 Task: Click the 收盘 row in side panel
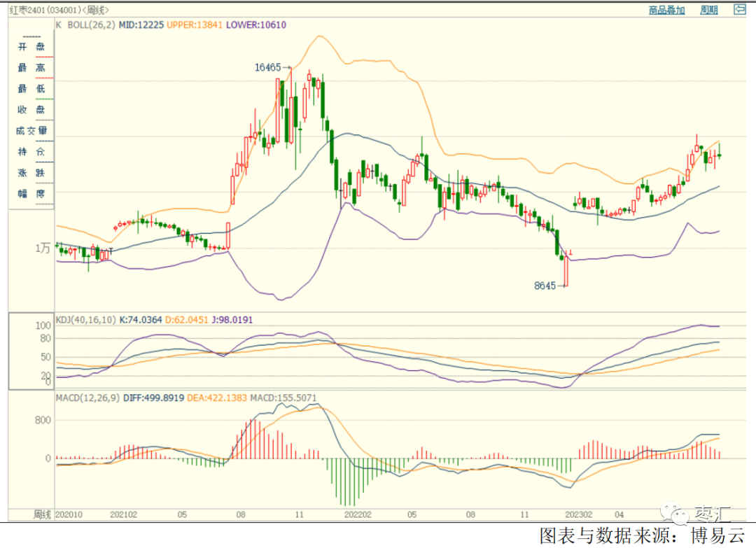coord(31,110)
